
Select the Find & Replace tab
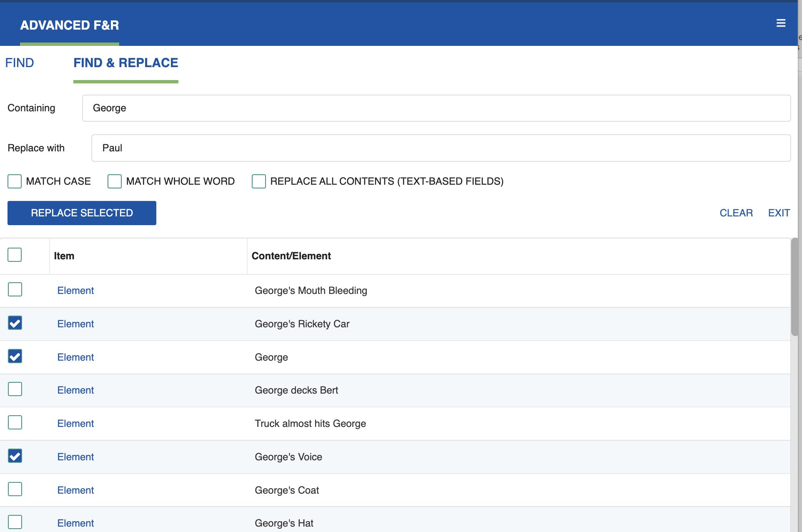point(125,63)
